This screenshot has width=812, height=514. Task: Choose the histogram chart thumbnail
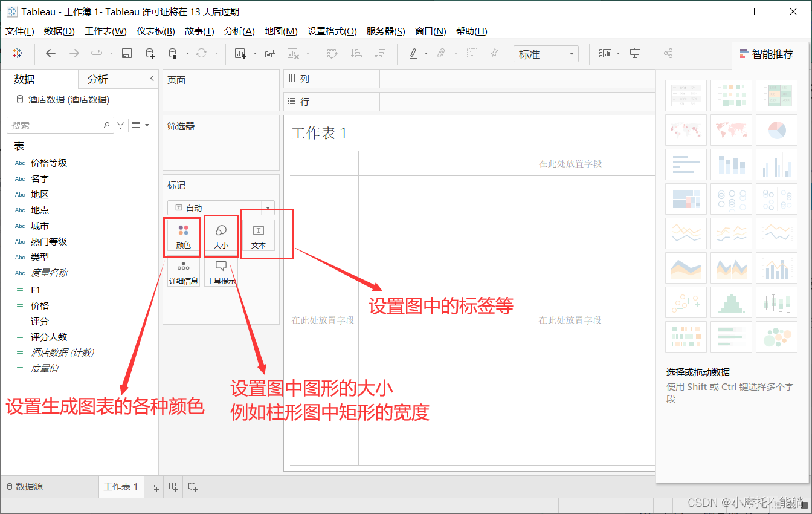pyautogui.click(x=731, y=302)
